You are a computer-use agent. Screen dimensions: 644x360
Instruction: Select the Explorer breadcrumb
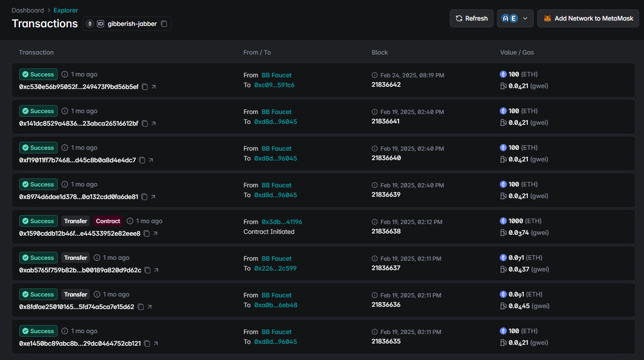(66, 10)
